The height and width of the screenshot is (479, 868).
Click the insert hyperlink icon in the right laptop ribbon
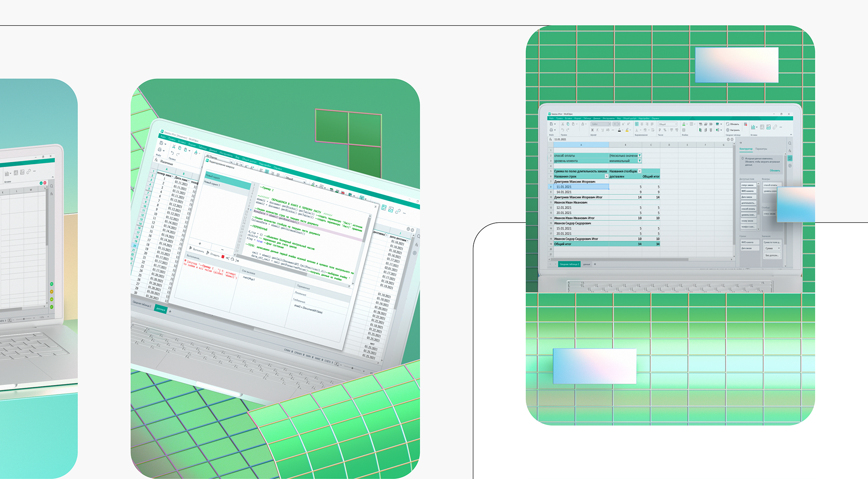[x=775, y=127]
